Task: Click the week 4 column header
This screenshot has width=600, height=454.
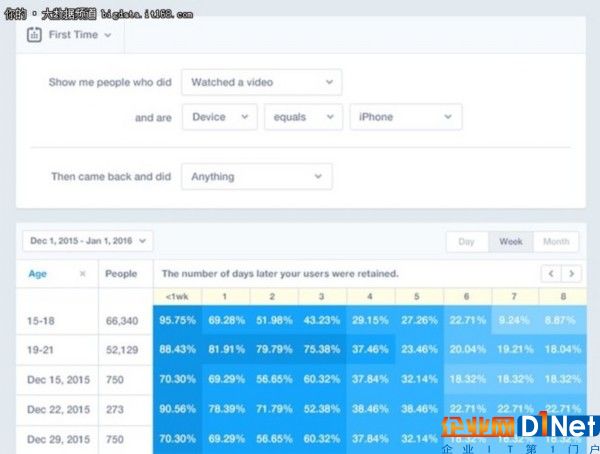Action: tap(370, 297)
